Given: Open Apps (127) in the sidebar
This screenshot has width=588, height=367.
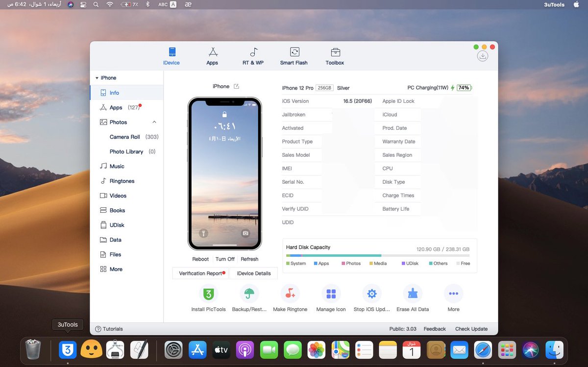Looking at the screenshot, I should click(x=126, y=107).
